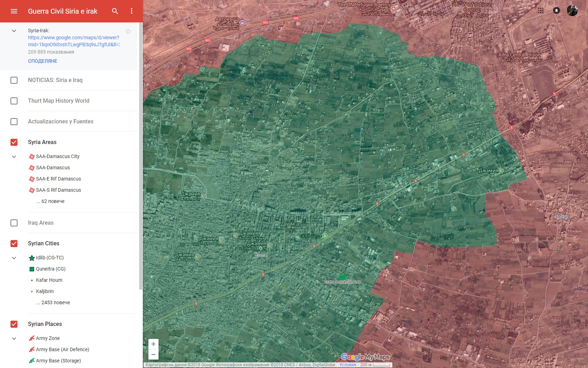Screen dimensions: 588x368
Task: Open the three-dot more options menu
Action: tap(132, 11)
